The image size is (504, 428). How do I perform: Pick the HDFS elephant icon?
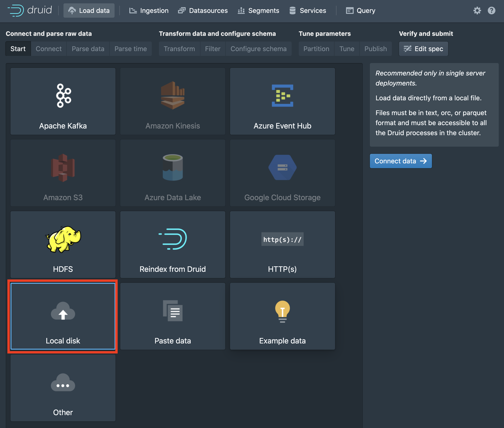(63, 239)
